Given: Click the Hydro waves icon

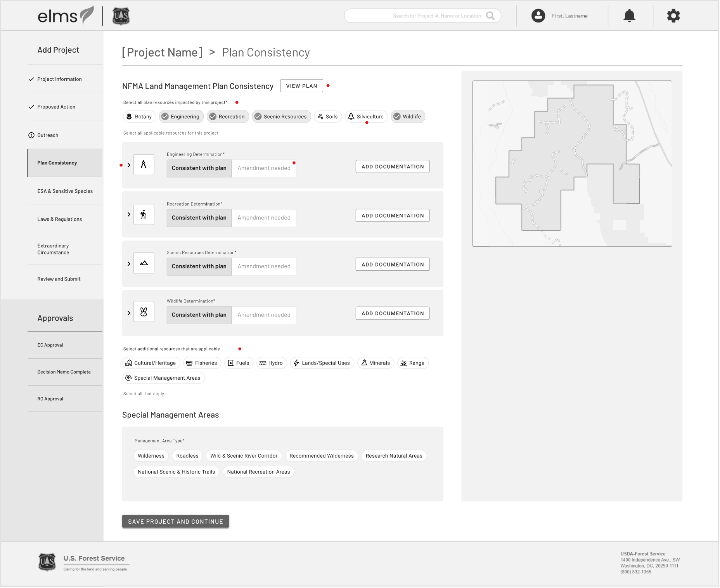Looking at the screenshot, I should [263, 363].
